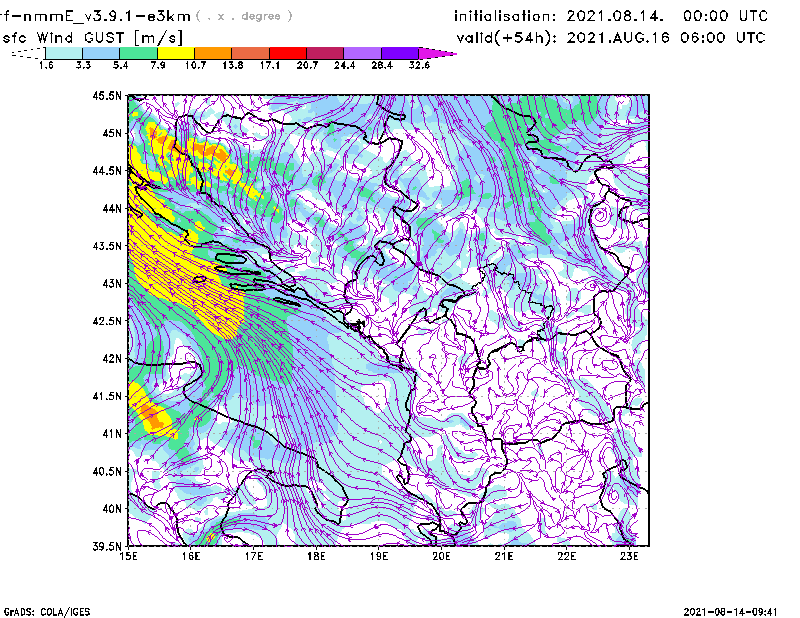Viewport: 800px width, 618px height.
Task: Click the red 17.1–20.7 legend swatch
Action: tap(288, 53)
